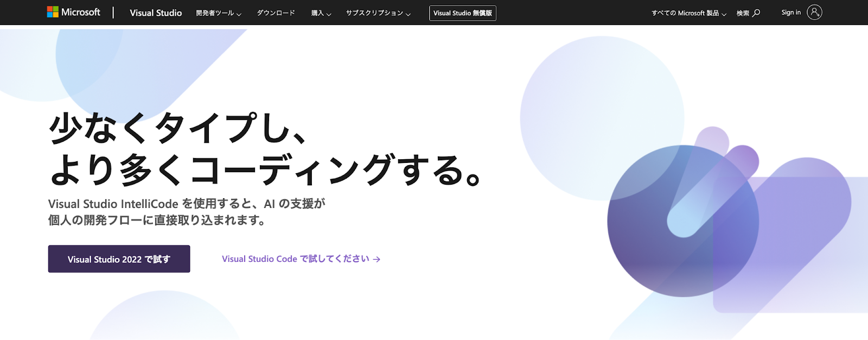
Task: Expand すべての Microsoft 製品 dropdown
Action: [689, 13]
